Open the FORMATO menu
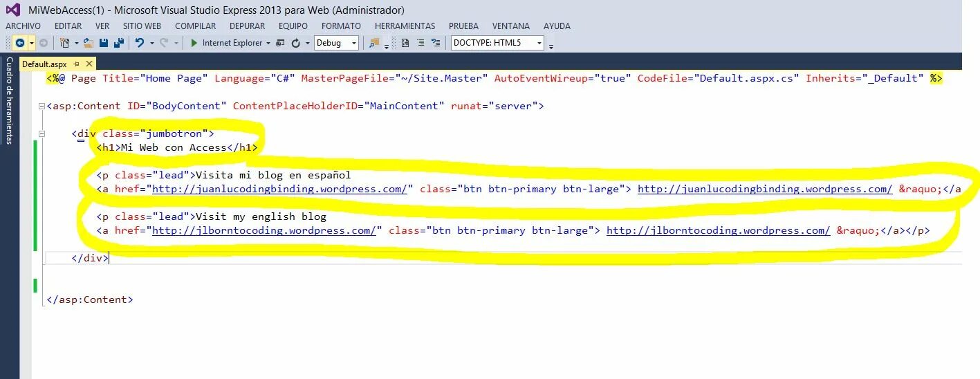 (x=341, y=26)
